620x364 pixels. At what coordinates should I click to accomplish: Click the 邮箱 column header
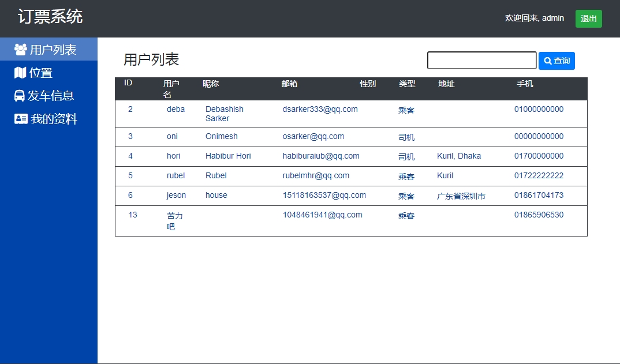[x=289, y=84]
